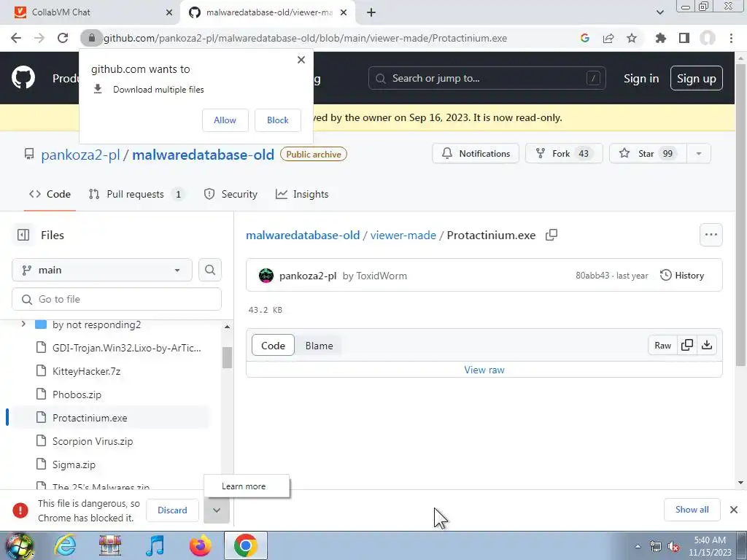Click the GitHub Octocat logo
Image resolution: width=747 pixels, height=560 pixels.
click(23, 78)
